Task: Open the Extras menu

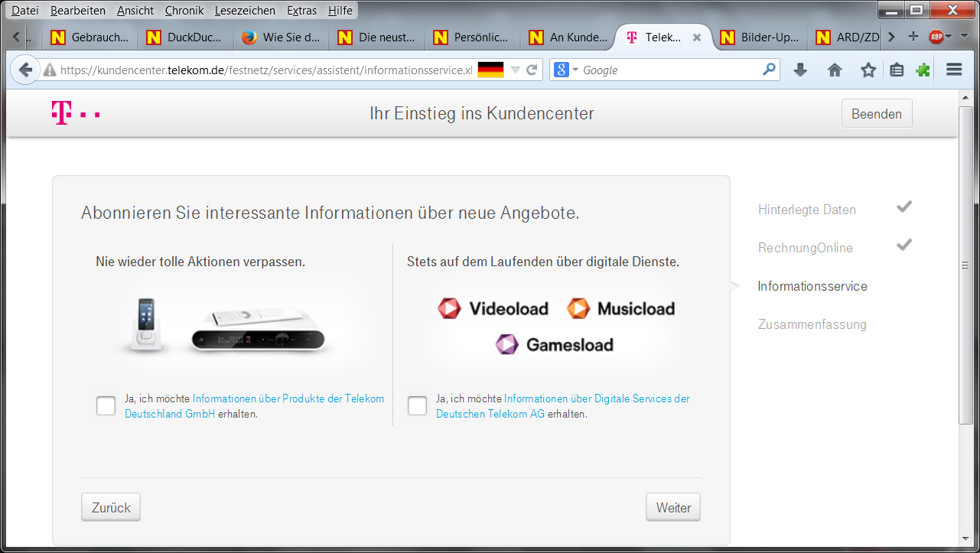Action: [302, 11]
